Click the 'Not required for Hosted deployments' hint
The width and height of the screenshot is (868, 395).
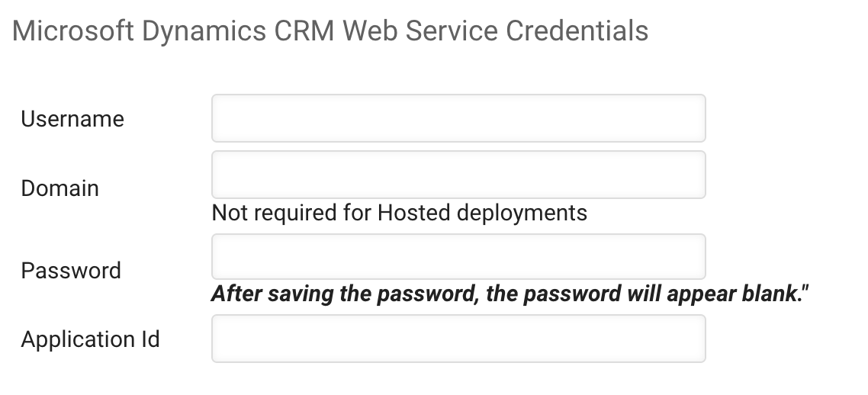pos(399,213)
